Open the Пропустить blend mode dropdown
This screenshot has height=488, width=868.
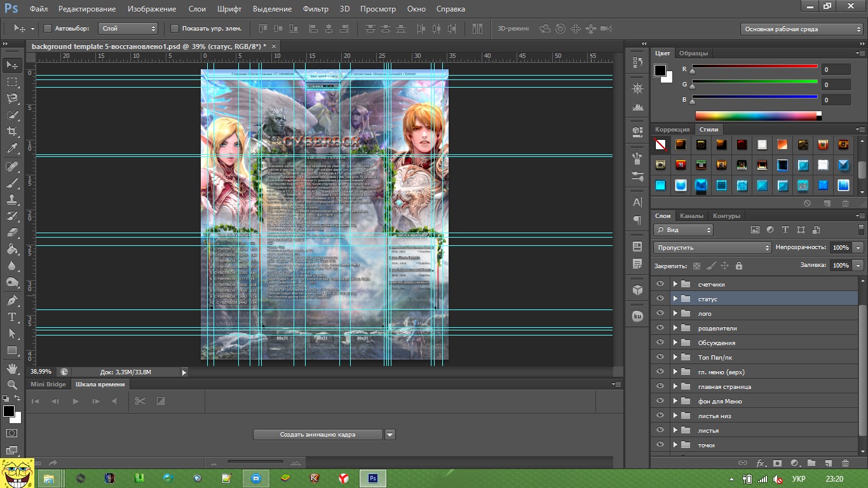point(712,247)
